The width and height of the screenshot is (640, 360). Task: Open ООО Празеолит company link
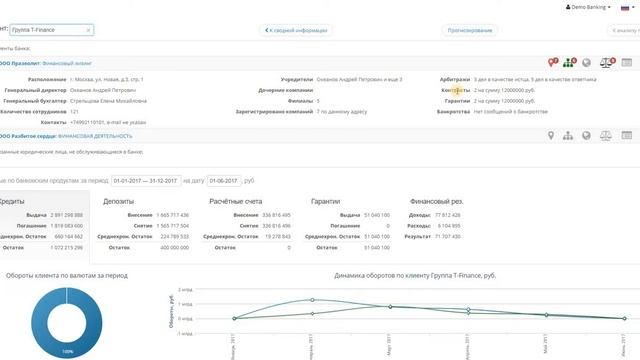pyautogui.click(x=20, y=63)
